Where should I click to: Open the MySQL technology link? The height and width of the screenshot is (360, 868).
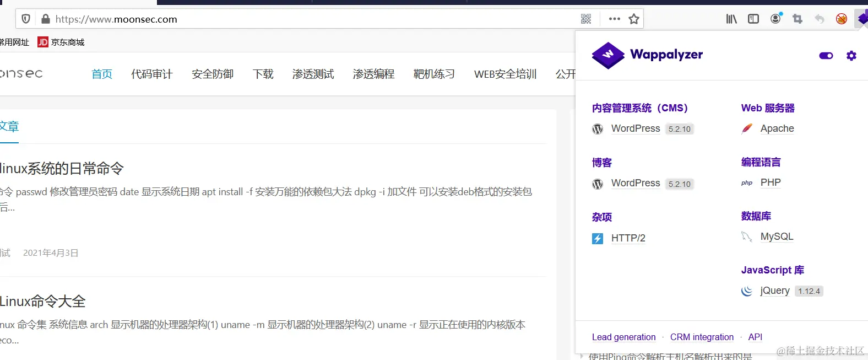click(777, 237)
